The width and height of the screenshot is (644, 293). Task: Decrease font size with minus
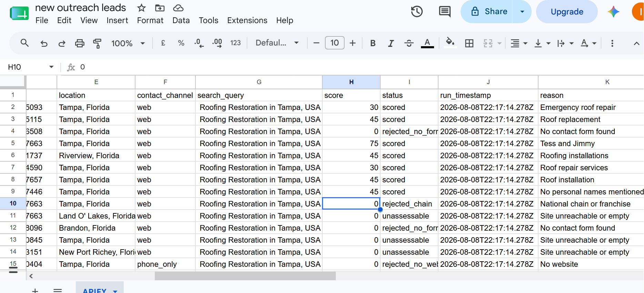pos(316,43)
